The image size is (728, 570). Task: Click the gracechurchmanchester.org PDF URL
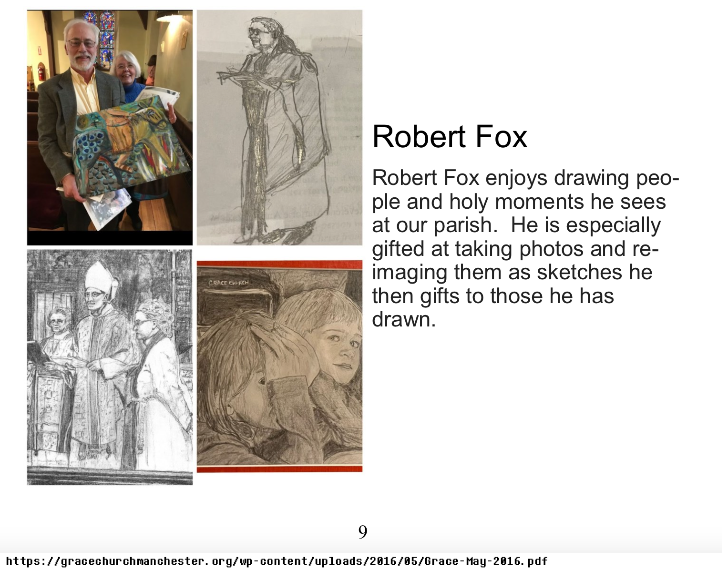277,561
